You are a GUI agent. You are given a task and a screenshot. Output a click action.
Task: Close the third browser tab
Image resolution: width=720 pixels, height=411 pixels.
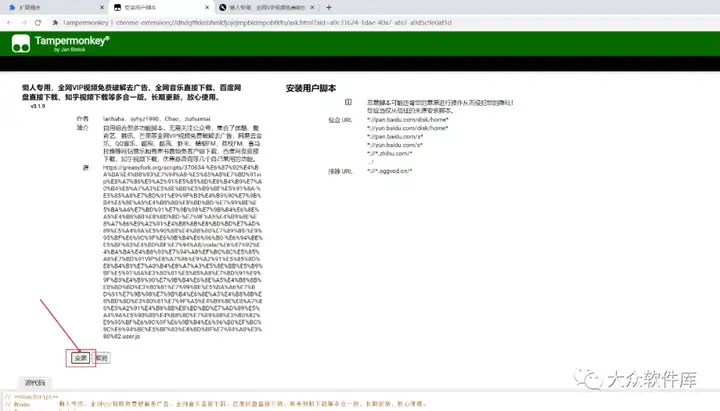(x=312, y=7)
